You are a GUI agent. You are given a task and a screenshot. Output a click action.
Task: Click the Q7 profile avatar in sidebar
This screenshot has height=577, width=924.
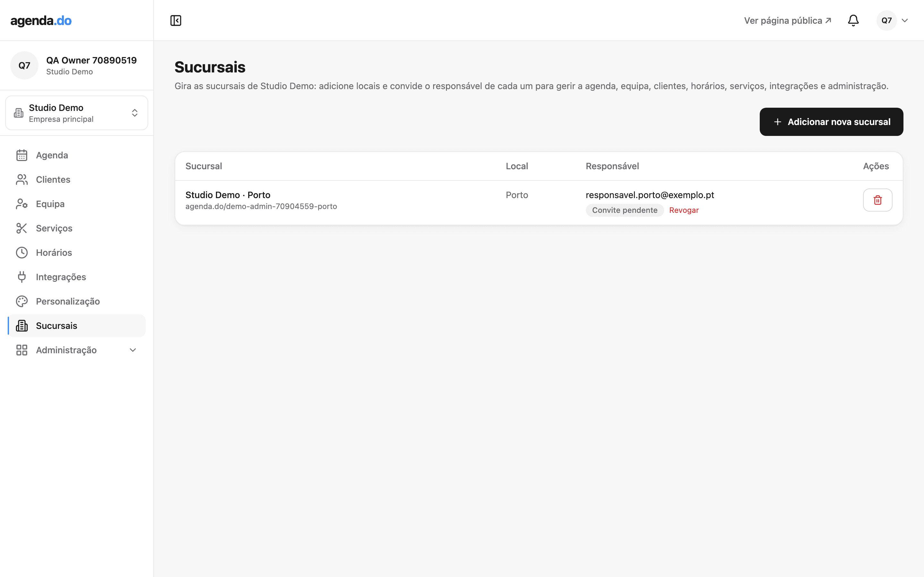(24, 65)
